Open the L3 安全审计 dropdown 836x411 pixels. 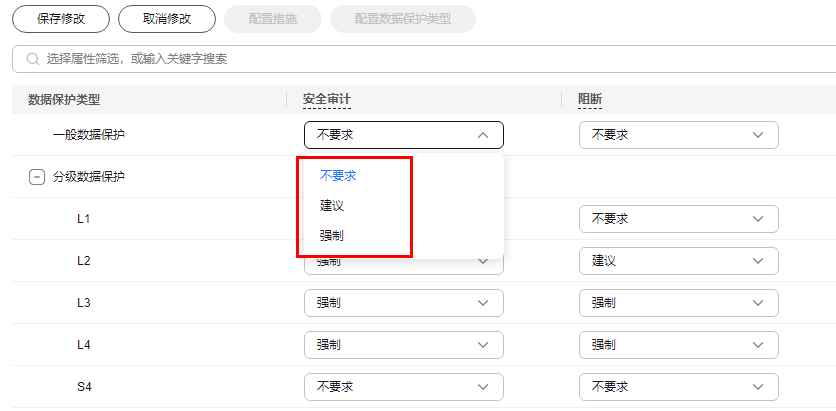click(403, 302)
